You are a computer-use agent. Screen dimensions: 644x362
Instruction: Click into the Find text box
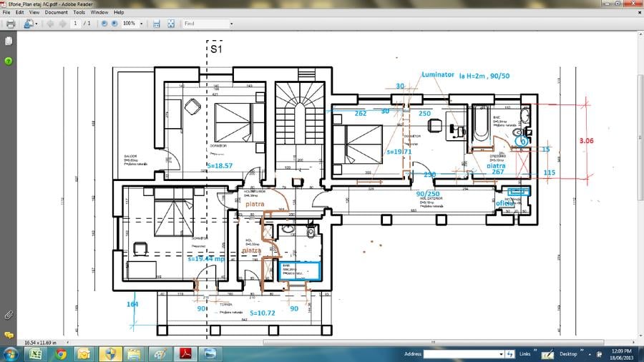click(205, 24)
